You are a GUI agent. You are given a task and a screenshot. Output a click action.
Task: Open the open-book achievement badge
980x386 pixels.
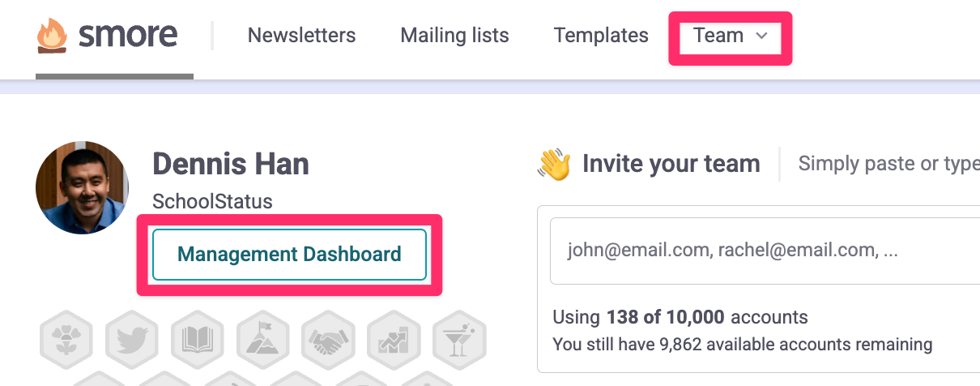pos(198,338)
